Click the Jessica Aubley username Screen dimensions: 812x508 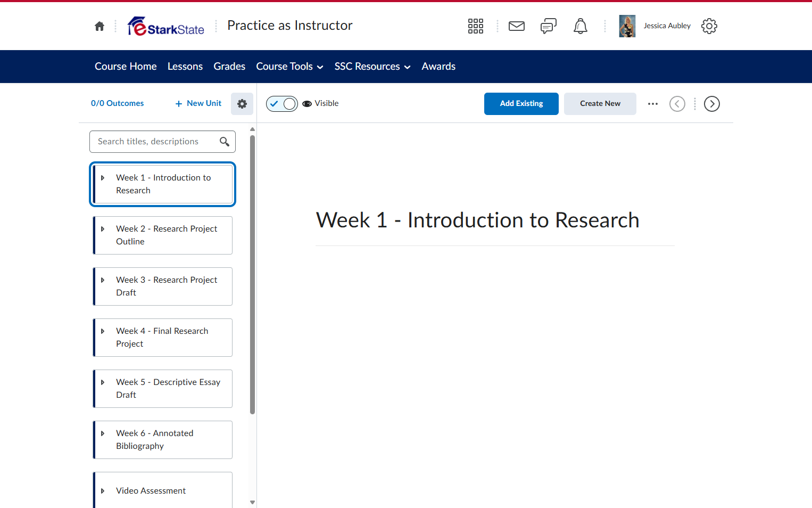(667, 26)
